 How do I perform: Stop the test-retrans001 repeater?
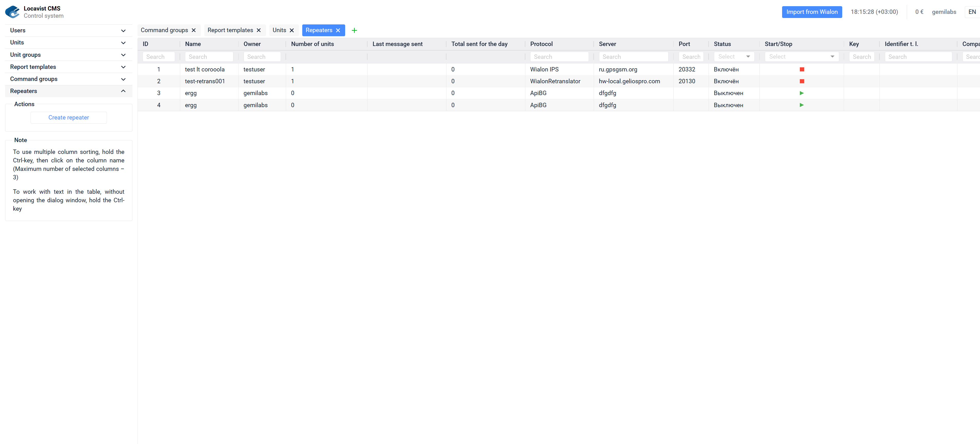[802, 81]
